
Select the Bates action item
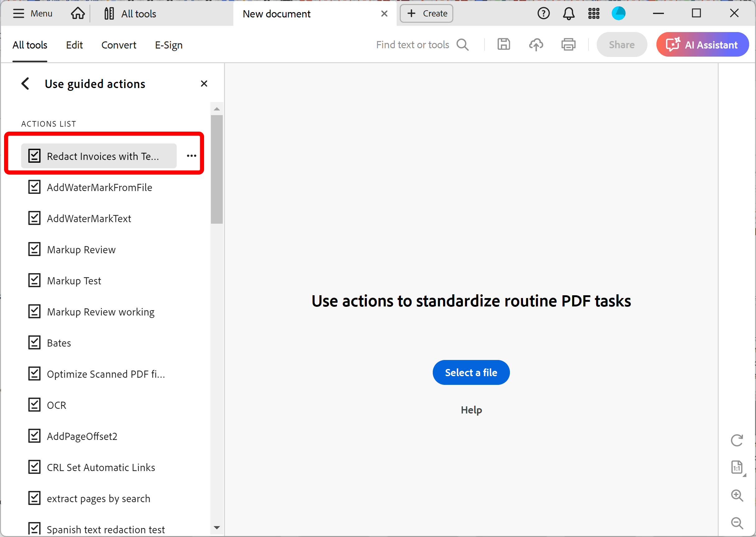[59, 343]
